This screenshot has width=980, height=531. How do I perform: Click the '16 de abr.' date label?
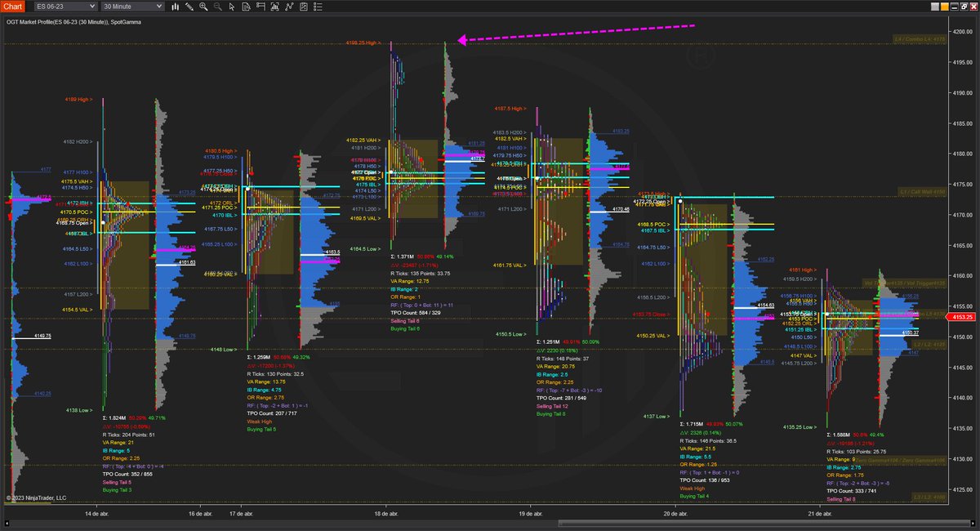point(200,514)
